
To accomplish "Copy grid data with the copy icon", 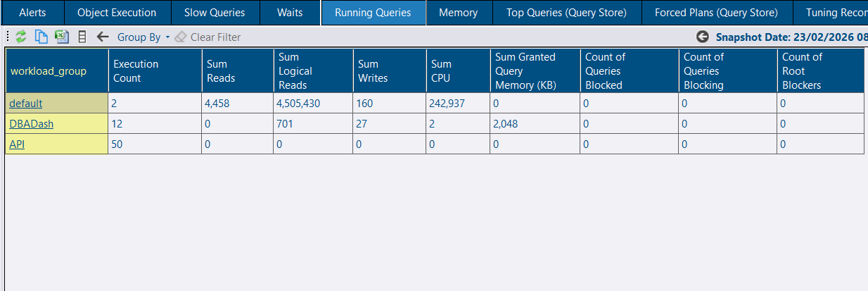I will point(42,37).
